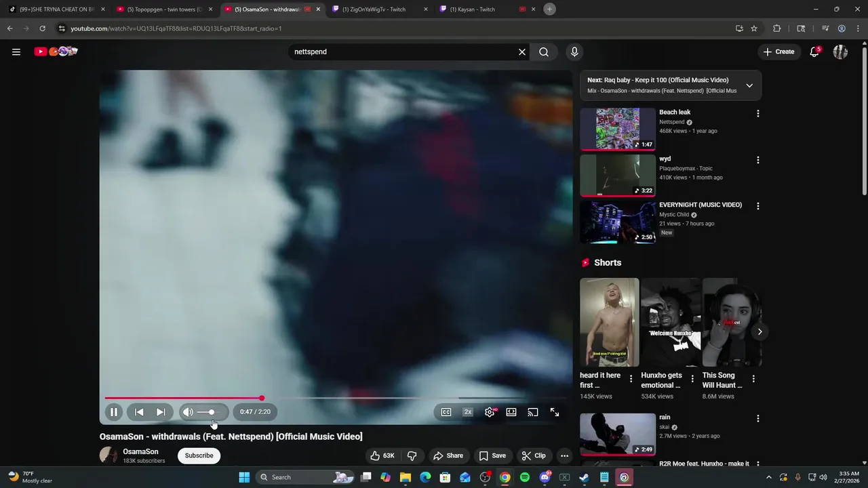Subscribe to the OsamaSon channel
The height and width of the screenshot is (488, 868).
(x=199, y=455)
